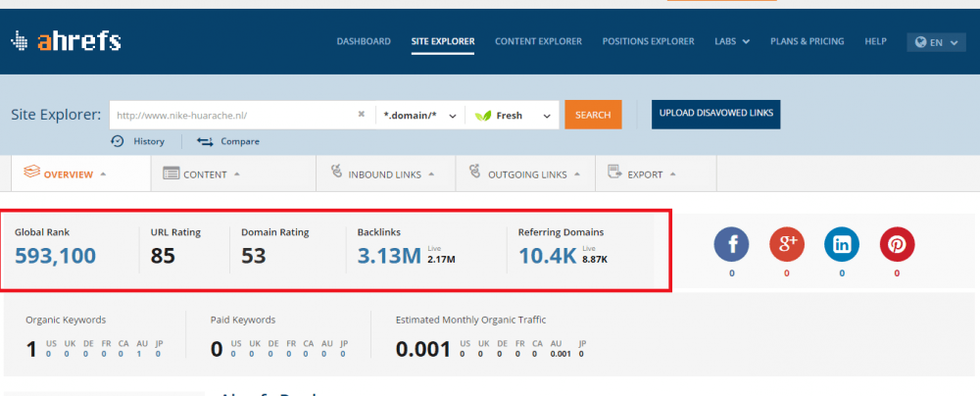Click the ahrefs logo

point(66,41)
